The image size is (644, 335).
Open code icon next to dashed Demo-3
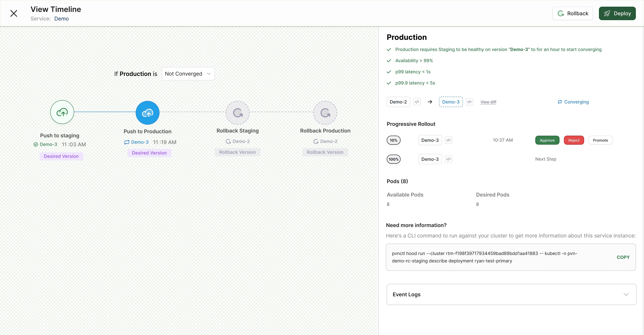coord(469,102)
